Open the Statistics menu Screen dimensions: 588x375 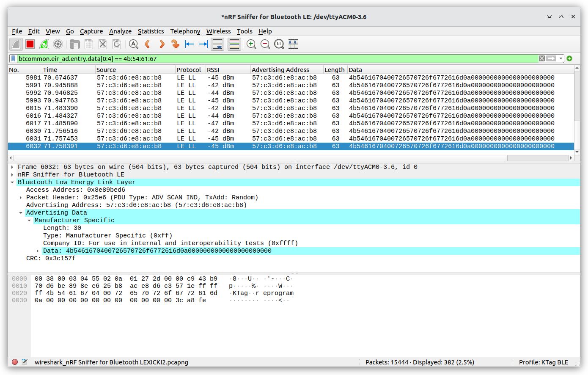151,31
